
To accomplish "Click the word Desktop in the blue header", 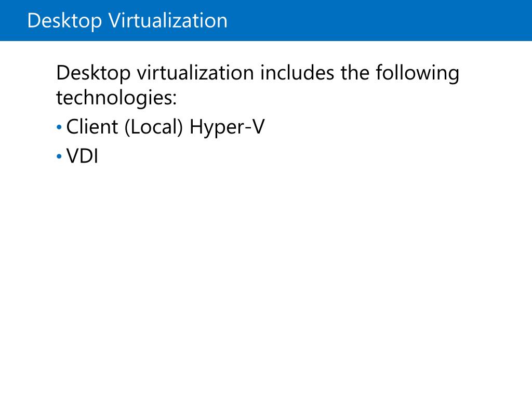I will click(64, 21).
